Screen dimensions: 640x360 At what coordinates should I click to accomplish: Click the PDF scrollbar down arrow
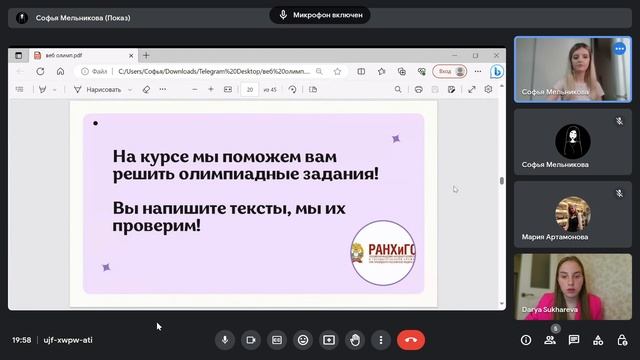(x=502, y=304)
